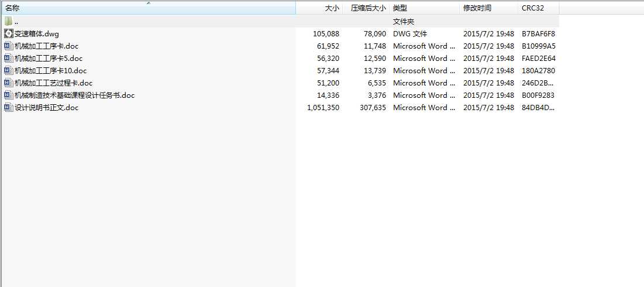Select the file name 机械加工工艺过程卡.doc

pos(53,83)
